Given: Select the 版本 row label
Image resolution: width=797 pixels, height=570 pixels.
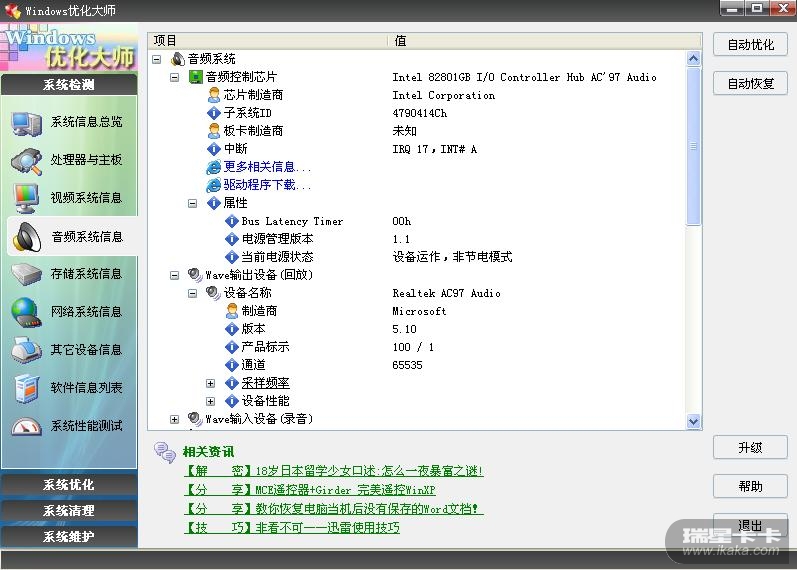Looking at the screenshot, I should point(253,329).
